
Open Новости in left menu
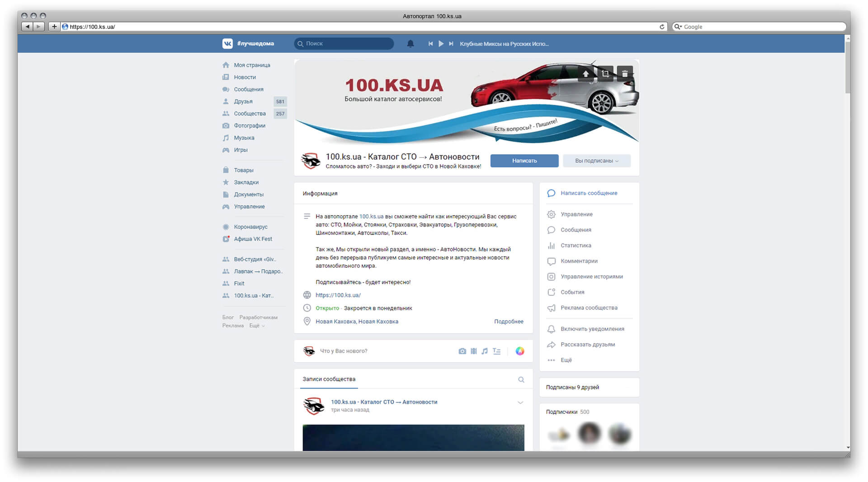245,77
